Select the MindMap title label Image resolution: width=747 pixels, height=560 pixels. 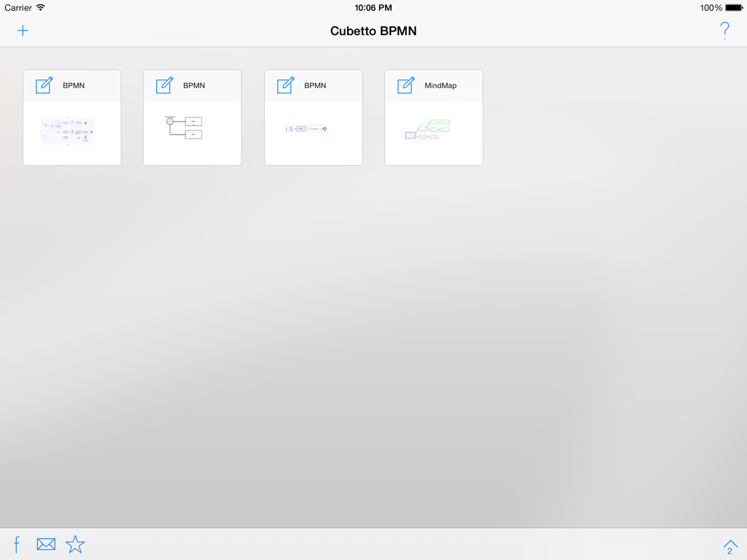441,86
